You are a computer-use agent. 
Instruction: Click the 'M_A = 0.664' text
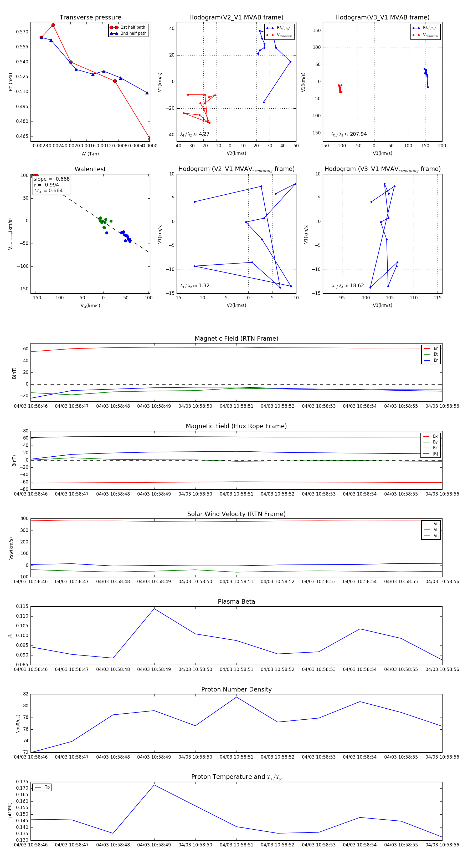point(48,191)
